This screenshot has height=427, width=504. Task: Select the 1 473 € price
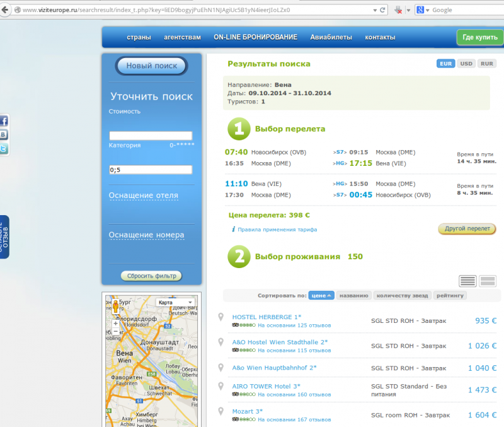482,390
